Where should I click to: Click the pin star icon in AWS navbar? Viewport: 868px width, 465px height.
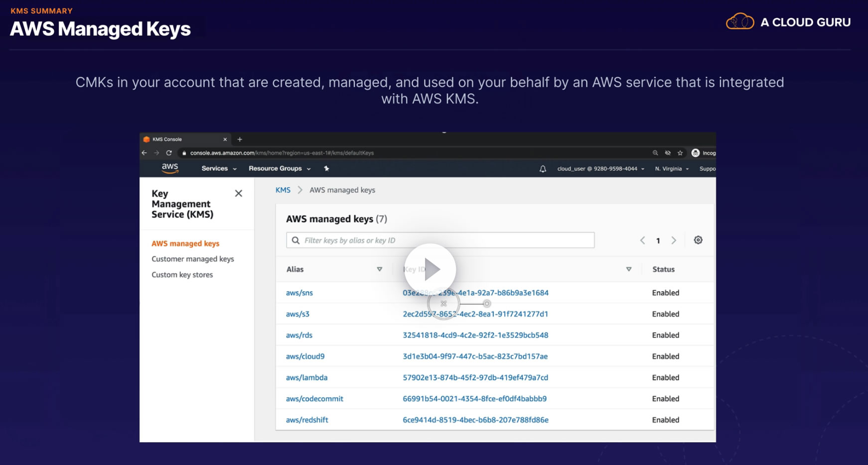coord(326,169)
